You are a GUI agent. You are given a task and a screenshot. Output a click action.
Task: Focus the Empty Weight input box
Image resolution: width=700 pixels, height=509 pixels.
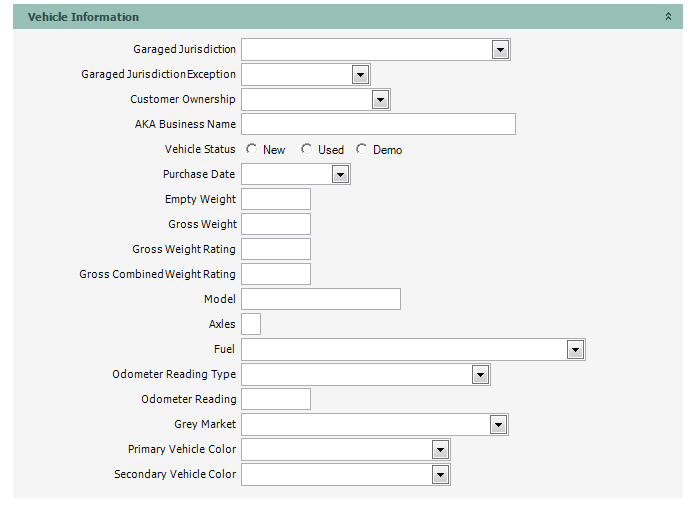276,199
